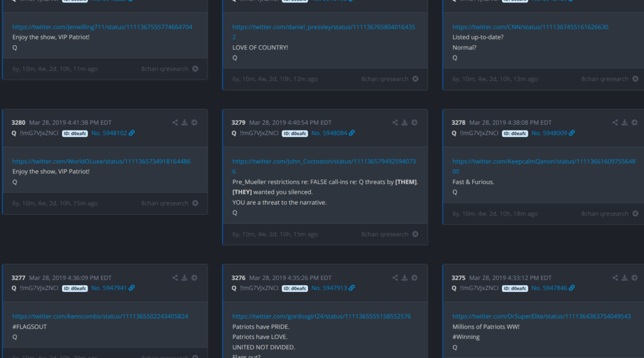Viewport: 644px width, 358px height.
Task: Open the John_Coctoston twitter status link
Action: (324, 161)
